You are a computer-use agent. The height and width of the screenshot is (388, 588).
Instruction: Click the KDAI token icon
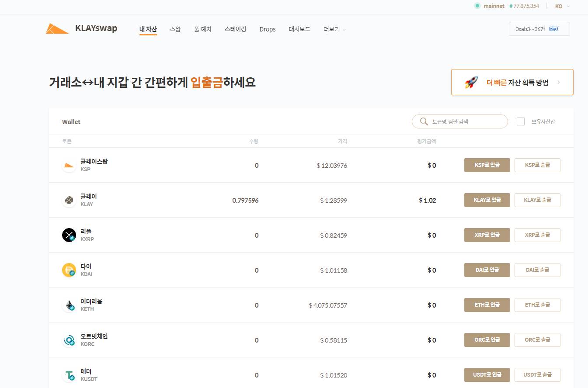[x=69, y=270]
